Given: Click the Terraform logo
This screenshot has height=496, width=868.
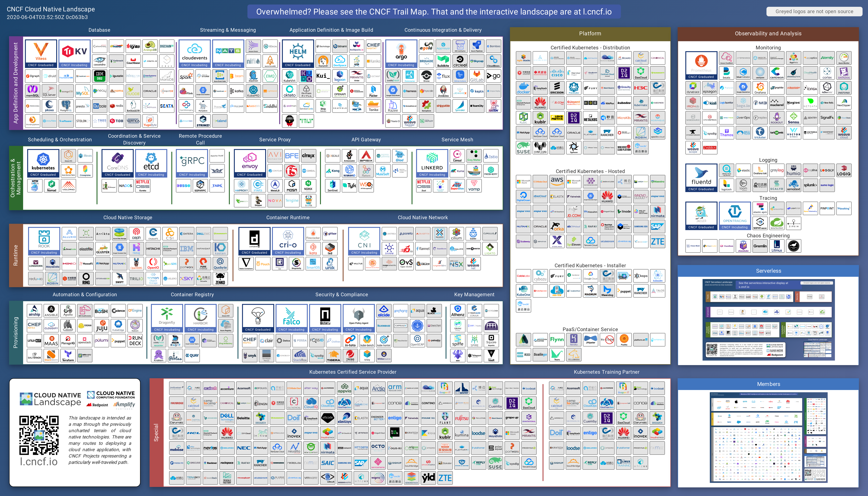Looking at the screenshot, I should tap(68, 356).
